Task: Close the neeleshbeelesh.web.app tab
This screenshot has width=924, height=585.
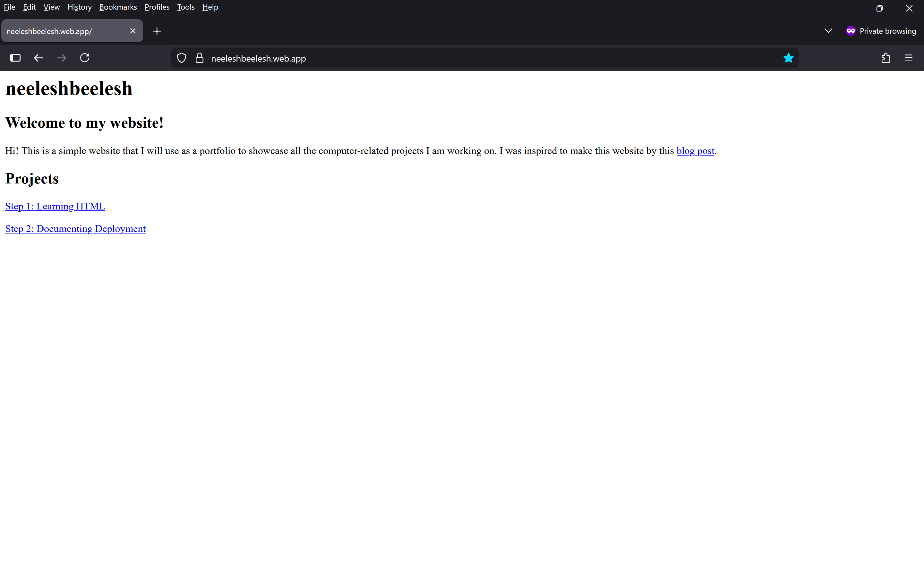Action: [133, 31]
